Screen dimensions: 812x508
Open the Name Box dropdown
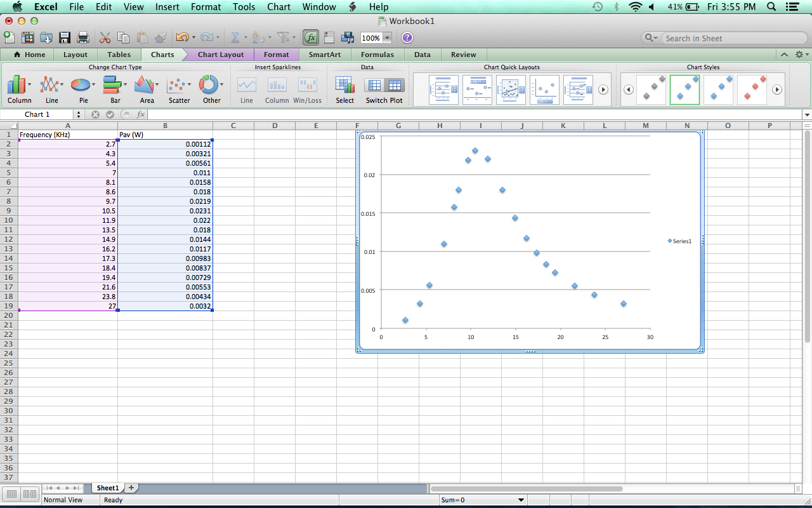(79, 114)
